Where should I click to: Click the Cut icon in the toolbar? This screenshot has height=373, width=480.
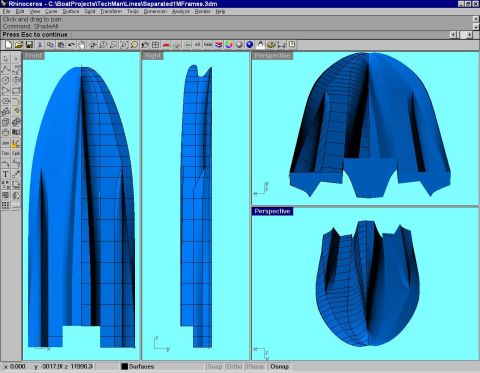click(40, 45)
